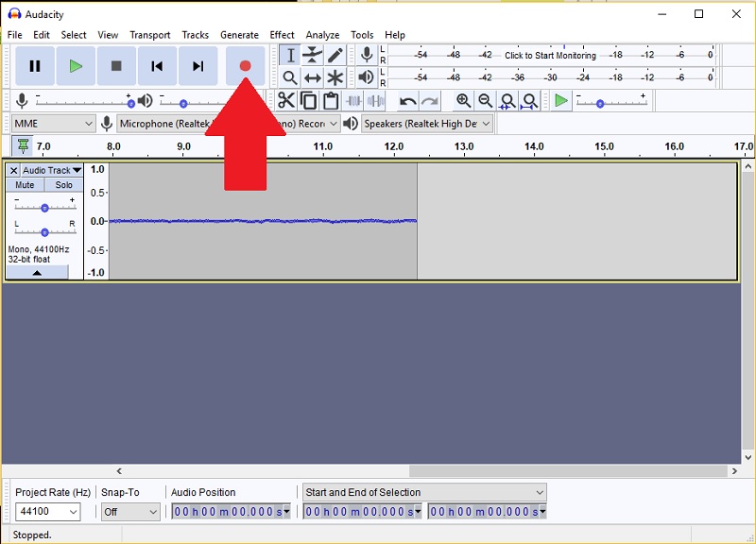Screen dimensions: 756x544
Task: Select the Envelope tool
Action: [x=313, y=55]
